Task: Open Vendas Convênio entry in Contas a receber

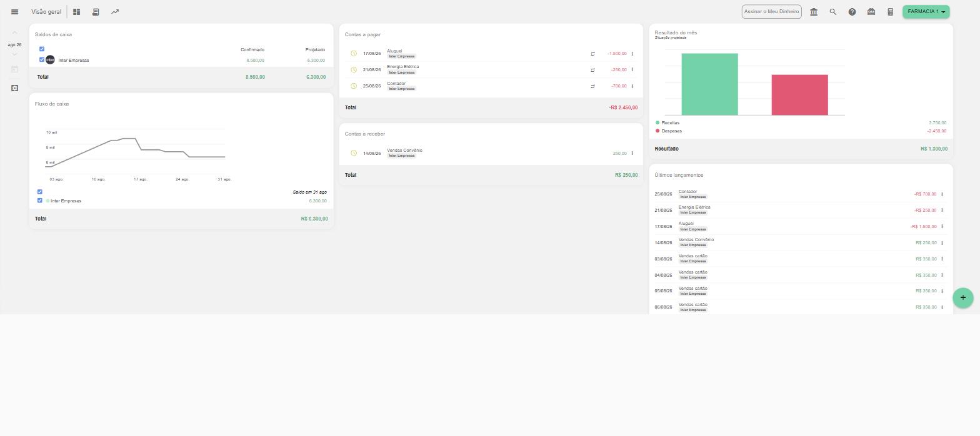Action: [x=491, y=153]
